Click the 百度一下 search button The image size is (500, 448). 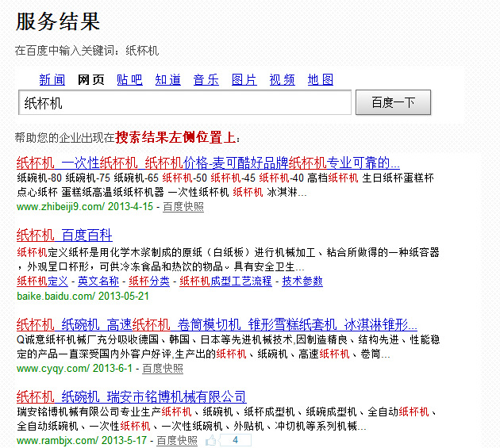coord(393,102)
